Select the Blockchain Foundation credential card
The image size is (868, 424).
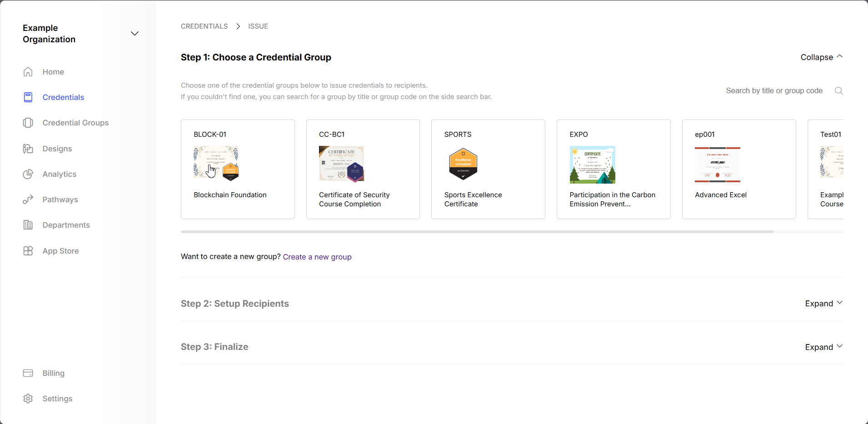click(x=238, y=169)
